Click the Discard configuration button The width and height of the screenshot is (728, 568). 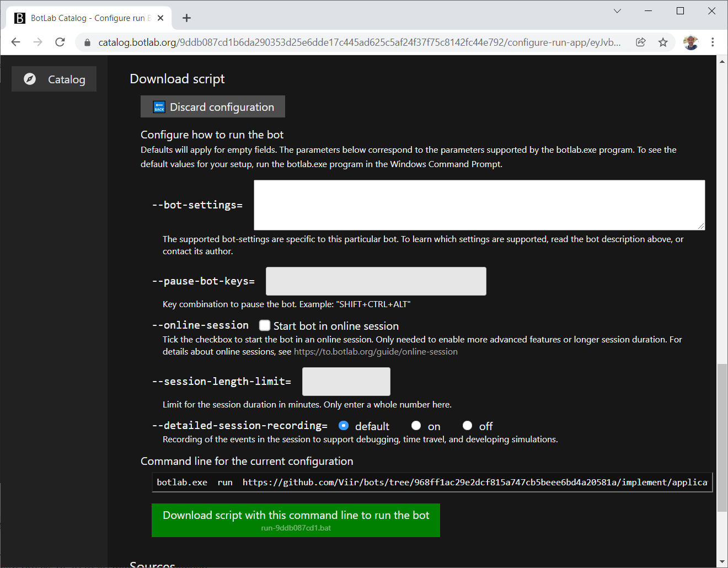213,106
